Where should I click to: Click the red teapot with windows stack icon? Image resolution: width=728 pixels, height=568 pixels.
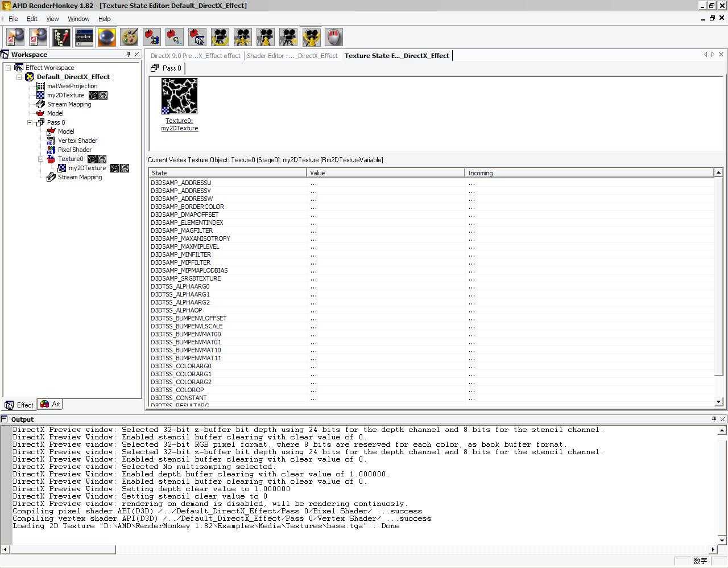(x=197, y=37)
